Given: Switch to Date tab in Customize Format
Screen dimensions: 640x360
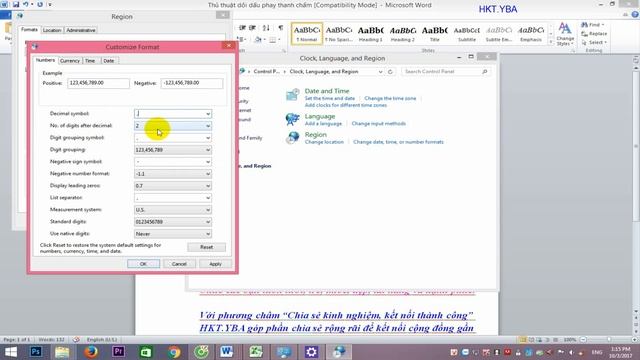Looking at the screenshot, I should 109,61.
